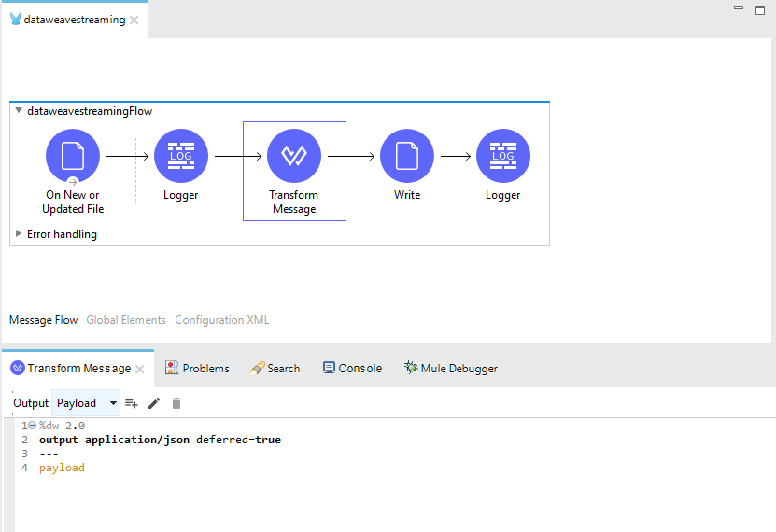This screenshot has height=532, width=776.
Task: Click the Transform Message tab icon
Action: [x=18, y=368]
